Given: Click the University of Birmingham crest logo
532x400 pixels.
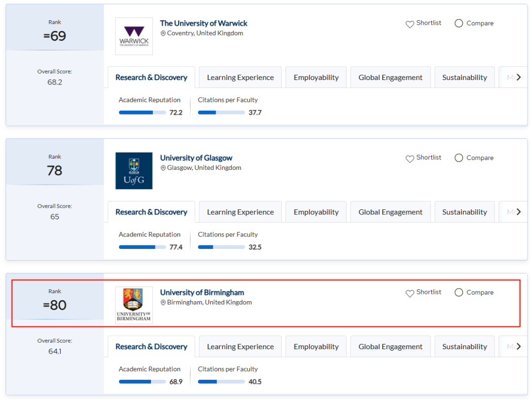Looking at the screenshot, I should [x=134, y=305].
